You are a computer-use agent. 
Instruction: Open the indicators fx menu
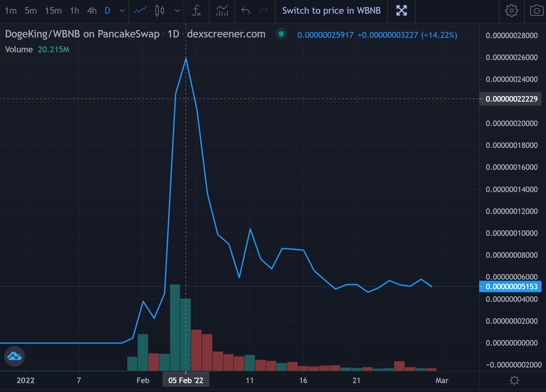tap(196, 10)
